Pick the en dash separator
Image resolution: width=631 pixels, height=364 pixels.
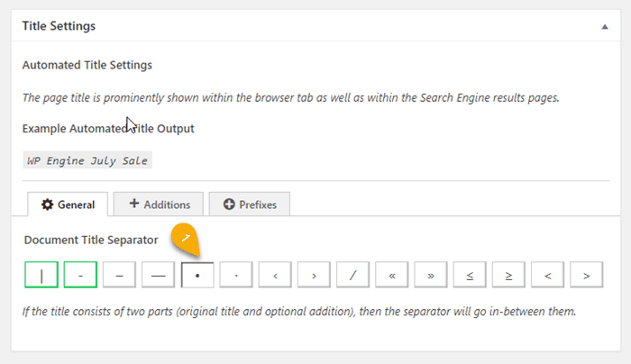click(119, 275)
